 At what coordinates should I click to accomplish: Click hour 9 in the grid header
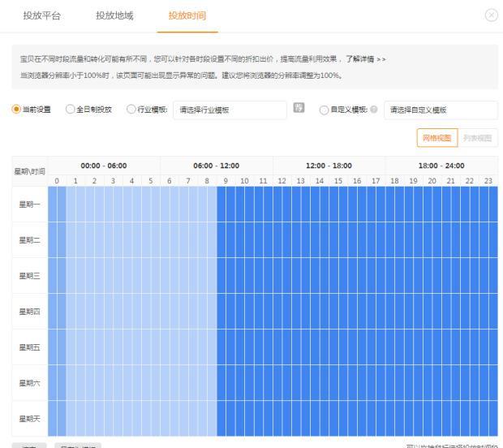click(x=226, y=181)
